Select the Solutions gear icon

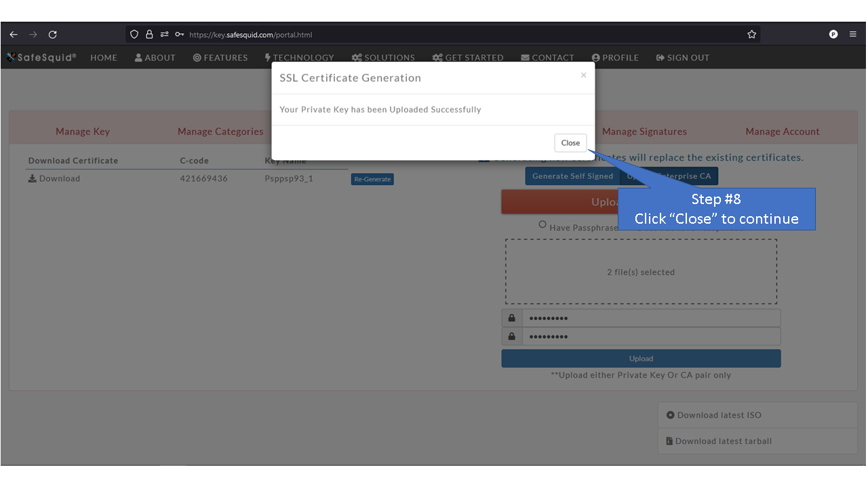(358, 58)
